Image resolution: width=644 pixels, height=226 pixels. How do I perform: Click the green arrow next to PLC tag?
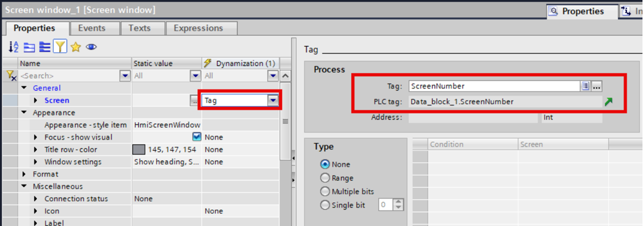click(x=609, y=102)
